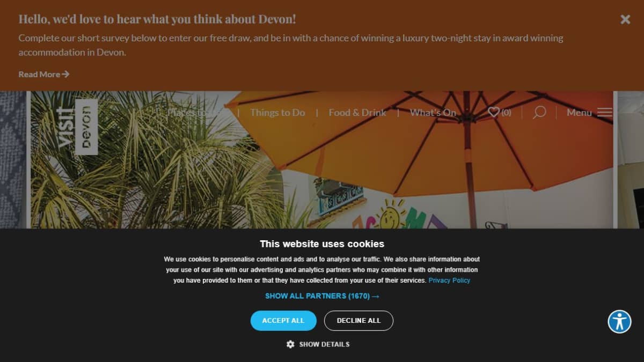The width and height of the screenshot is (644, 362).
Task: Open the hamburger Menu icon
Action: pyautogui.click(x=605, y=113)
